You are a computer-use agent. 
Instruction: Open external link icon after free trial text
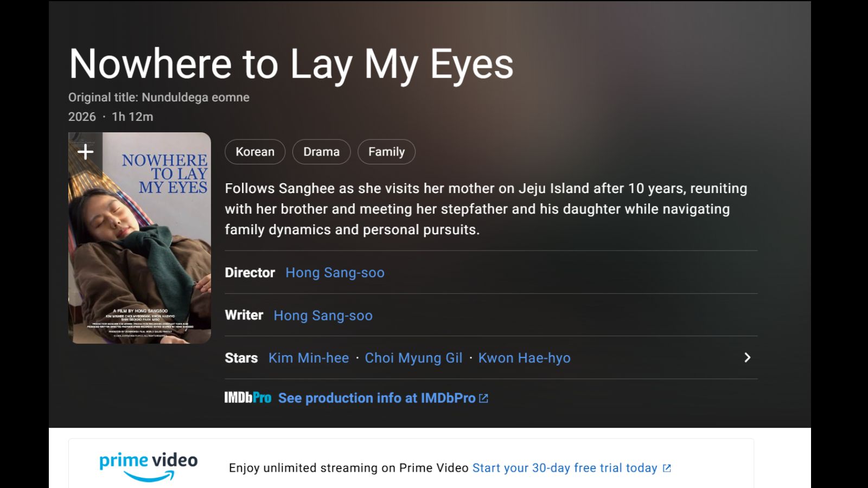(x=667, y=468)
